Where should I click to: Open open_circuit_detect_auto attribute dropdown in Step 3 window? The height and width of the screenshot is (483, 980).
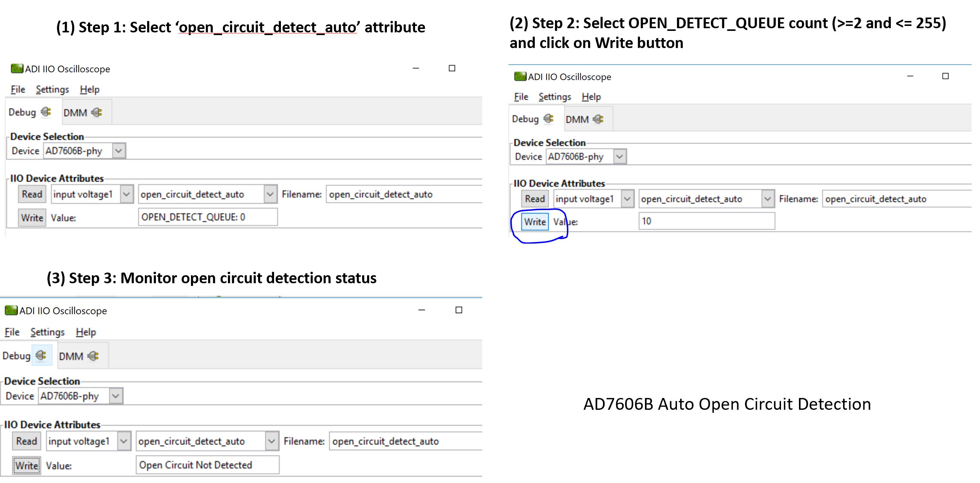[x=207, y=441]
